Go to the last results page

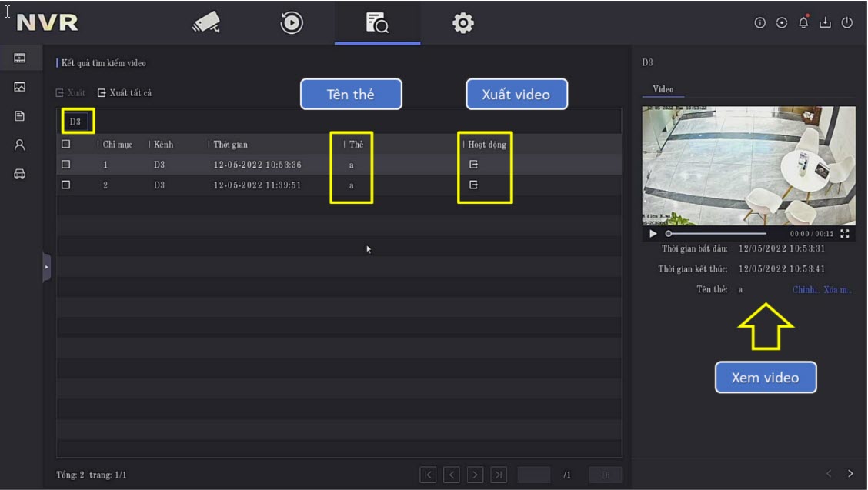point(499,475)
